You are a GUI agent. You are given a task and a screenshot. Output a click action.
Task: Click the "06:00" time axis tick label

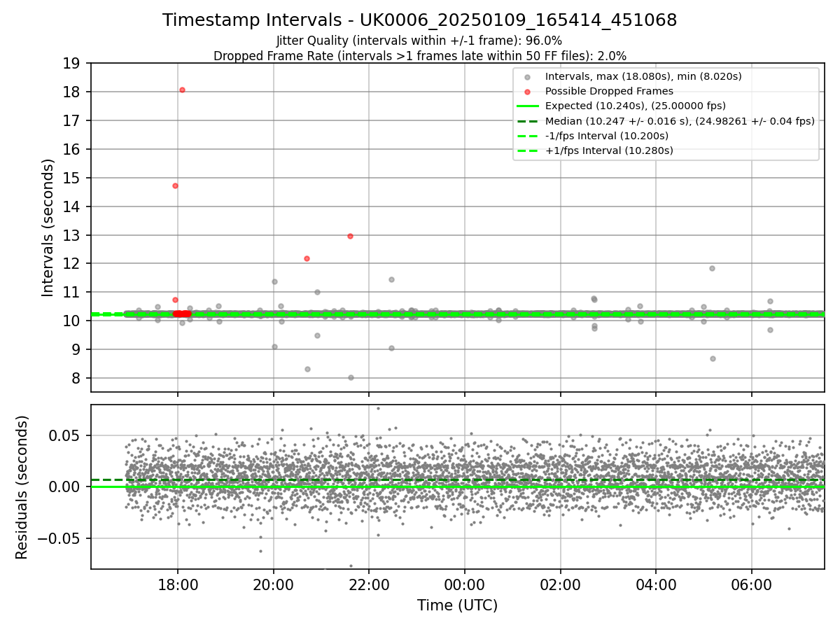751,584
